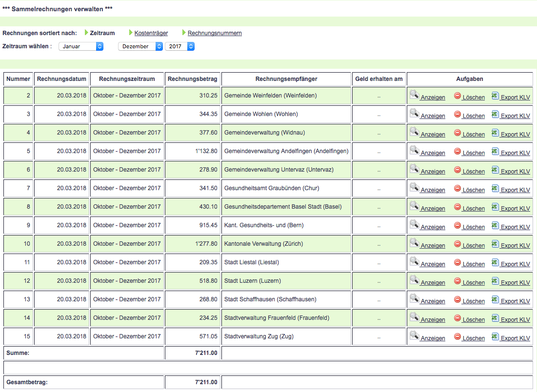Viewport: 537px width, 392px height.
Task: Click green arrow icon beside Kostenträger
Action: 131,33
